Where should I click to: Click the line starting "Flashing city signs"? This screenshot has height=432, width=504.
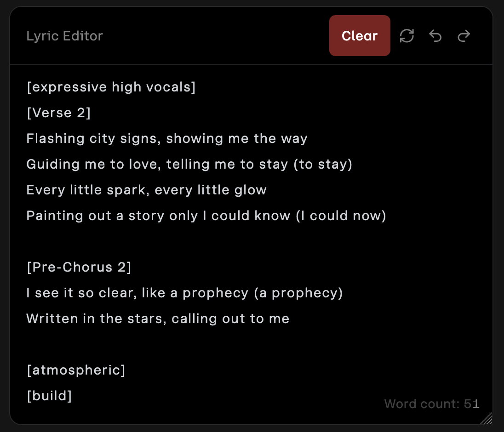(167, 138)
